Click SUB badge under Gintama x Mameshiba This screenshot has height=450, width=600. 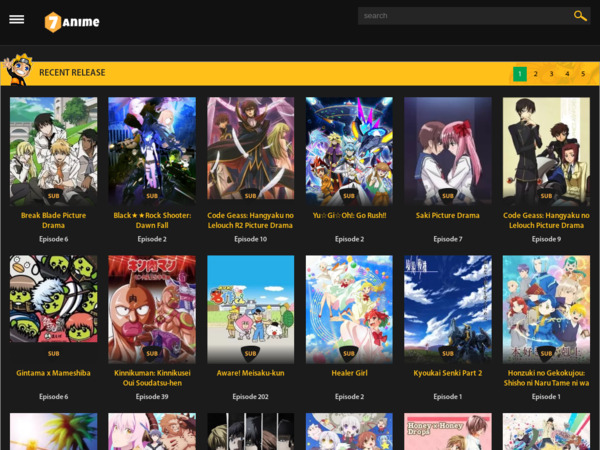tap(54, 354)
